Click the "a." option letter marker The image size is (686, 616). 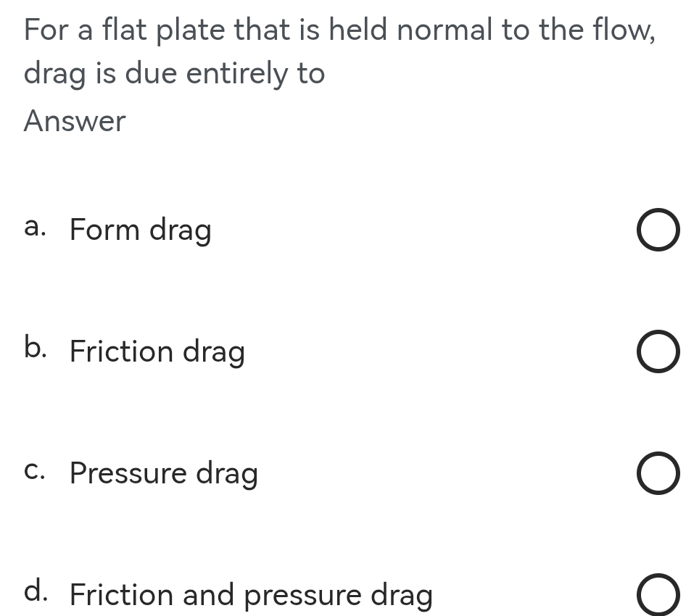(36, 228)
